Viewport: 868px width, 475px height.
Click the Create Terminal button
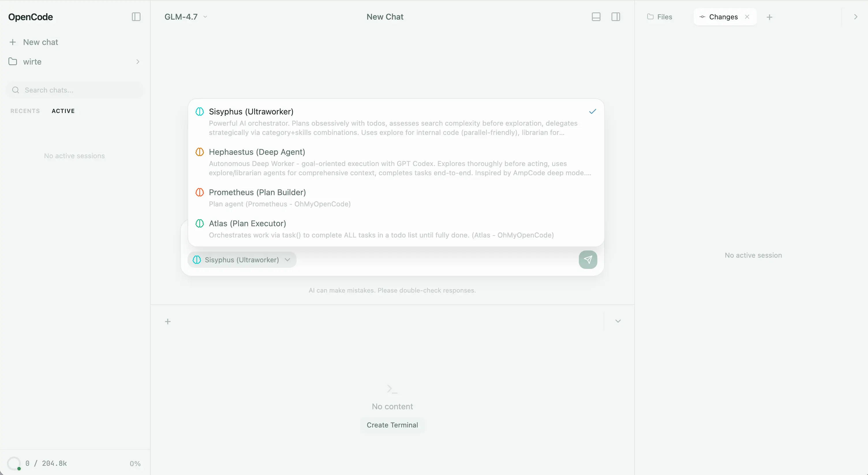tap(392, 425)
